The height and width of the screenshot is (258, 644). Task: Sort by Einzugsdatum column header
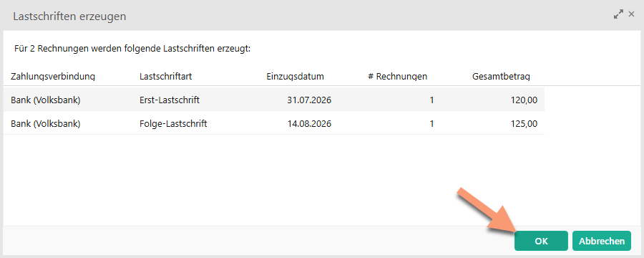(x=295, y=77)
